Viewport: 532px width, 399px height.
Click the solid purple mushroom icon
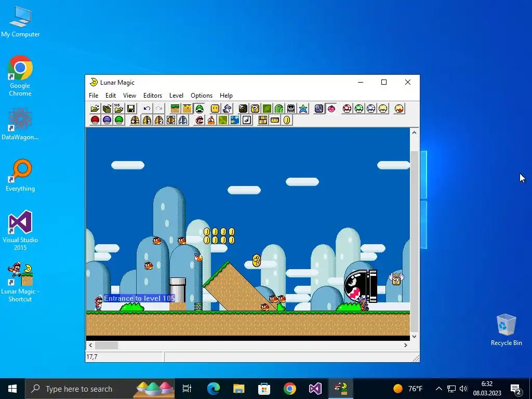(107, 120)
